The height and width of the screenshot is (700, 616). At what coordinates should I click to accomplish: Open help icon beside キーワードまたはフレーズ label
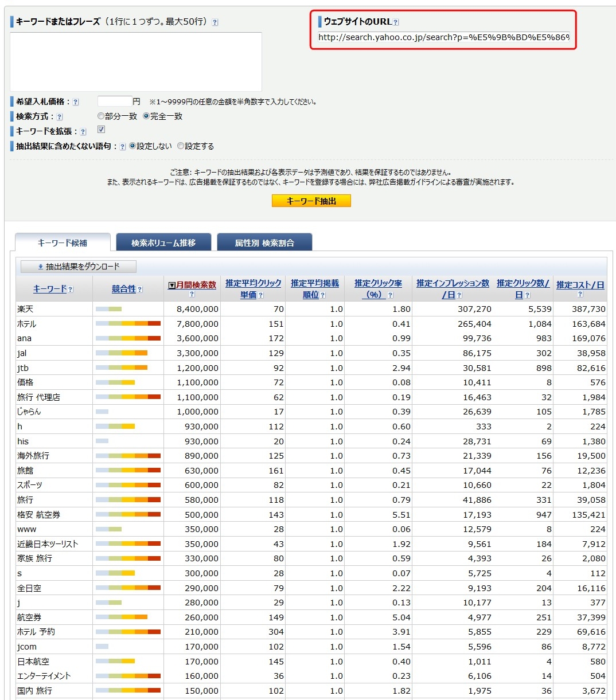(215, 22)
